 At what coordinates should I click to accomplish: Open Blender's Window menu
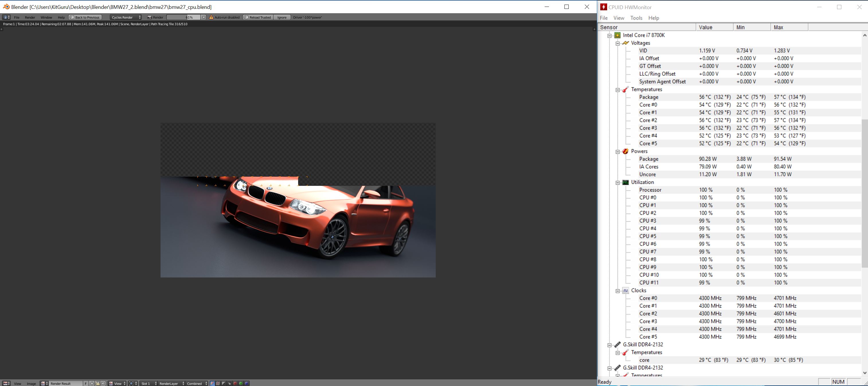click(x=46, y=17)
